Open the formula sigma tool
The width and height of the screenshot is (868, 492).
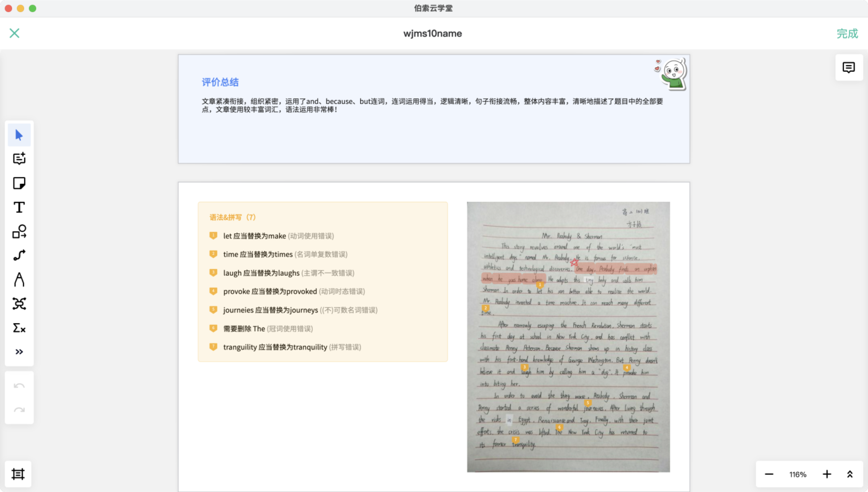(x=19, y=328)
